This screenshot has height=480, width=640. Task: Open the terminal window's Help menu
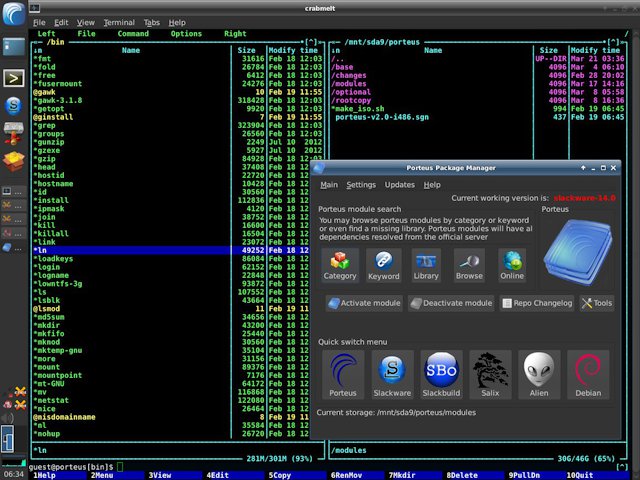(x=177, y=22)
